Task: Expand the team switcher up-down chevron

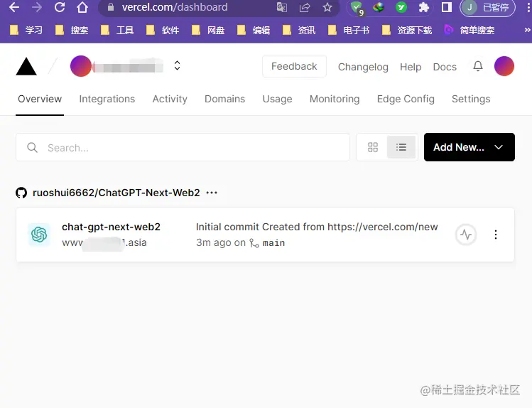Action: 177,65
